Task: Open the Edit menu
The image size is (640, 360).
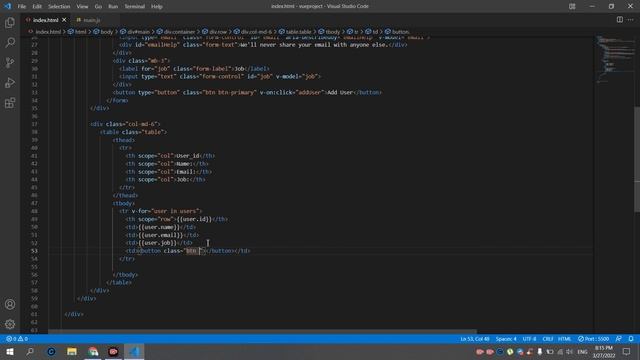Action: [37, 7]
